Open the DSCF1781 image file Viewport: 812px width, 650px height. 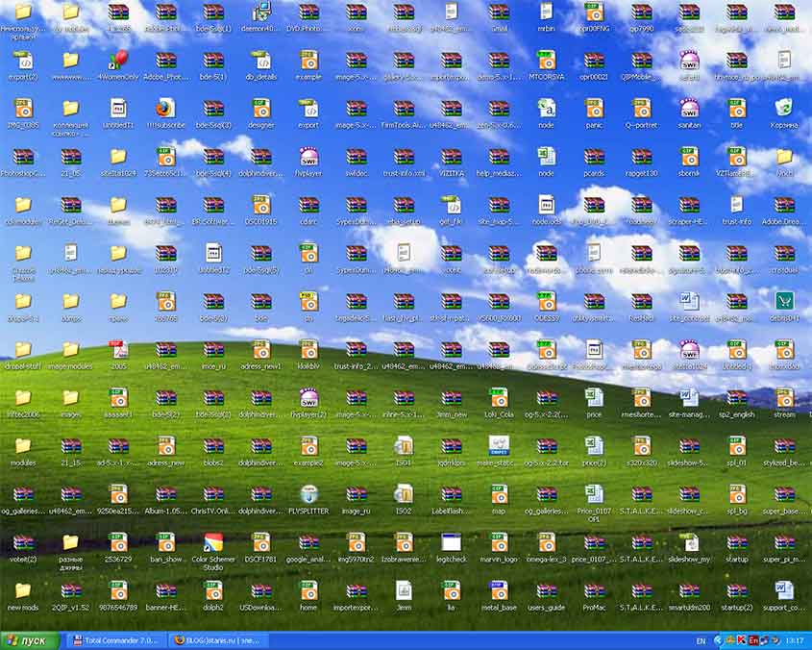click(x=260, y=541)
